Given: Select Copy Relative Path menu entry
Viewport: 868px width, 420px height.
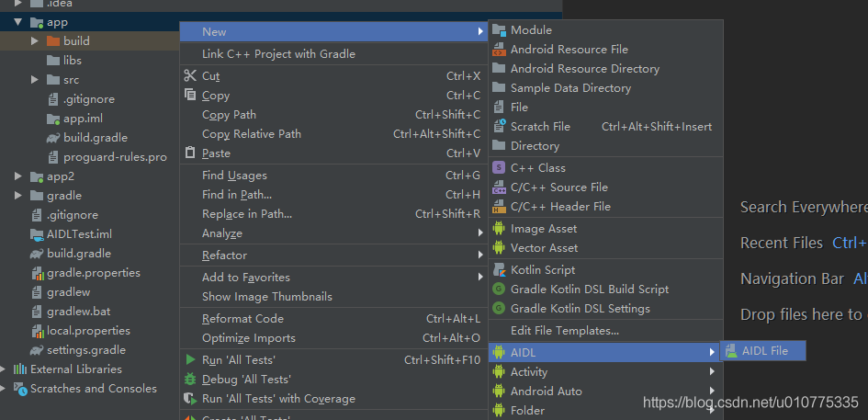Looking at the screenshot, I should coord(252,134).
